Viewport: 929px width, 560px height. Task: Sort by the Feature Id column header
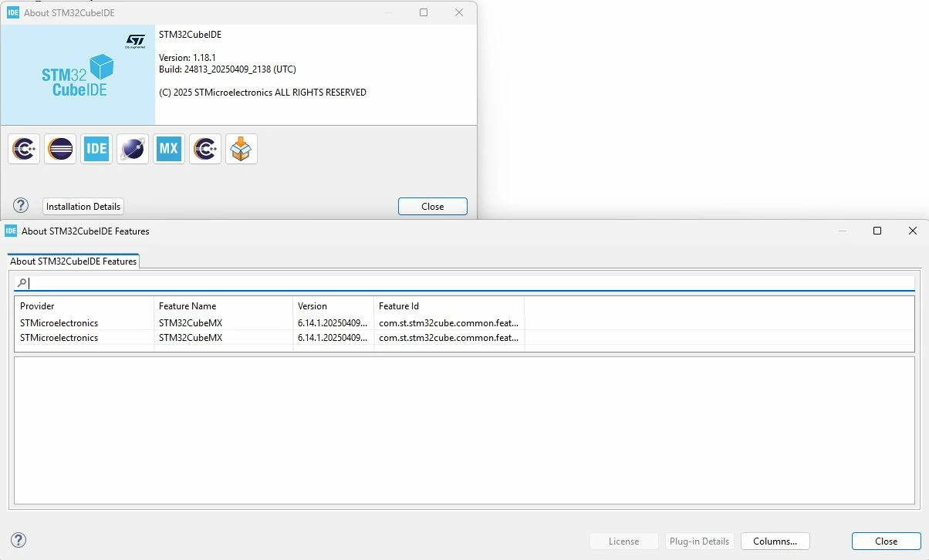tap(449, 306)
